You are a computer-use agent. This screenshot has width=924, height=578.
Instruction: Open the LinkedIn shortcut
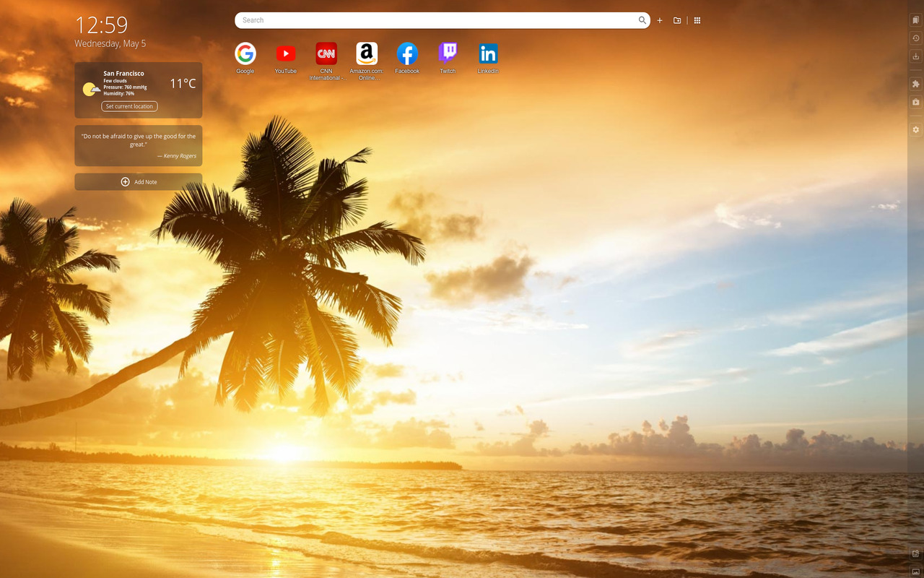(x=487, y=54)
